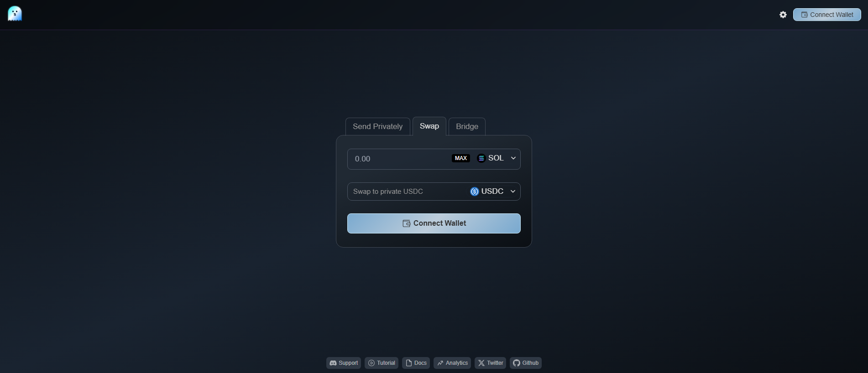This screenshot has height=373, width=868.
Task: Select the Swap tab
Action: click(x=429, y=126)
